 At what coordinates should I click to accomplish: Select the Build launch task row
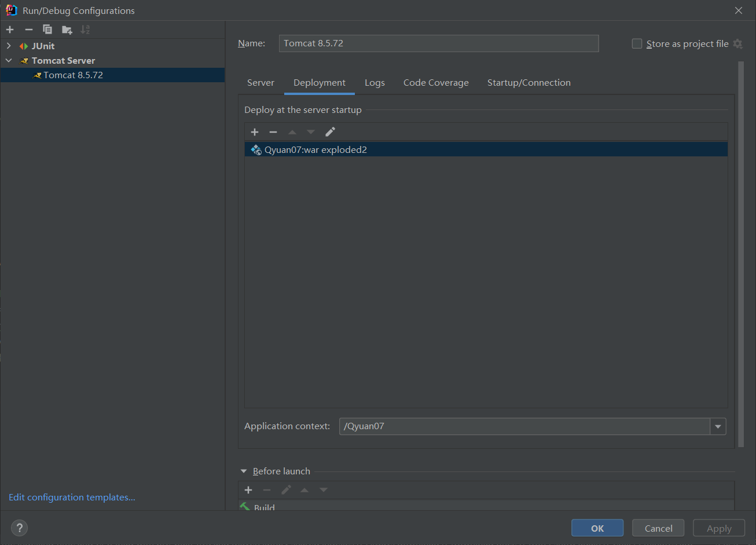[x=486, y=507]
